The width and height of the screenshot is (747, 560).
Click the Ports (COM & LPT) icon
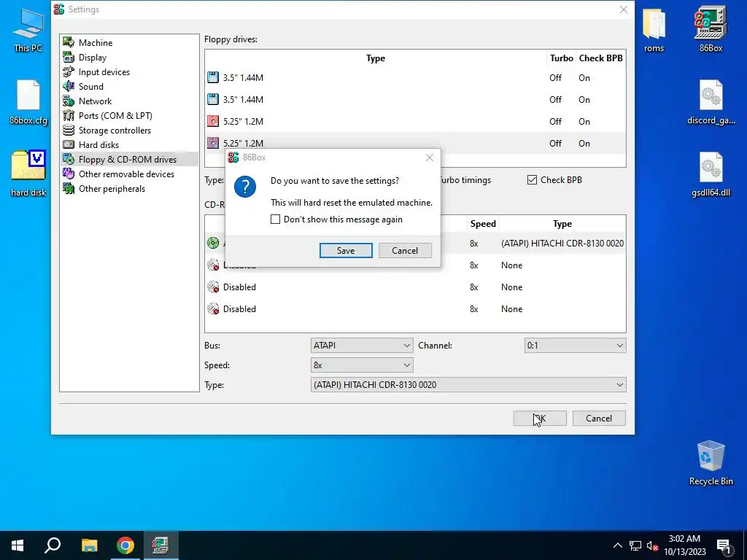coord(69,116)
